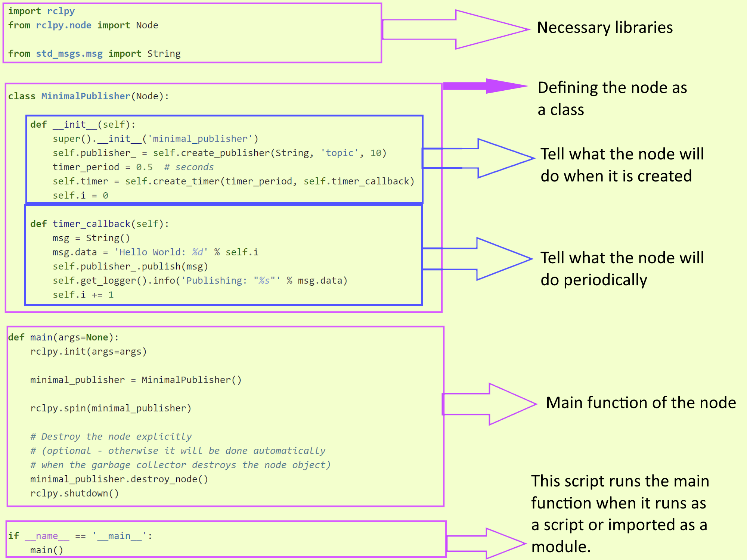Image resolution: width=747 pixels, height=560 pixels.
Task: Click the if __name__ == '__main__': line
Action: pyautogui.click(x=80, y=536)
